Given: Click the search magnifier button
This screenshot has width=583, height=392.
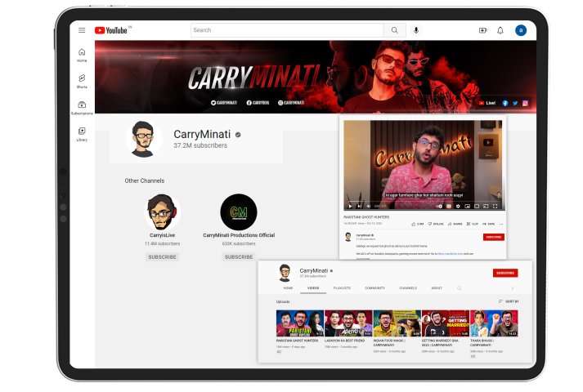Looking at the screenshot, I should (394, 30).
